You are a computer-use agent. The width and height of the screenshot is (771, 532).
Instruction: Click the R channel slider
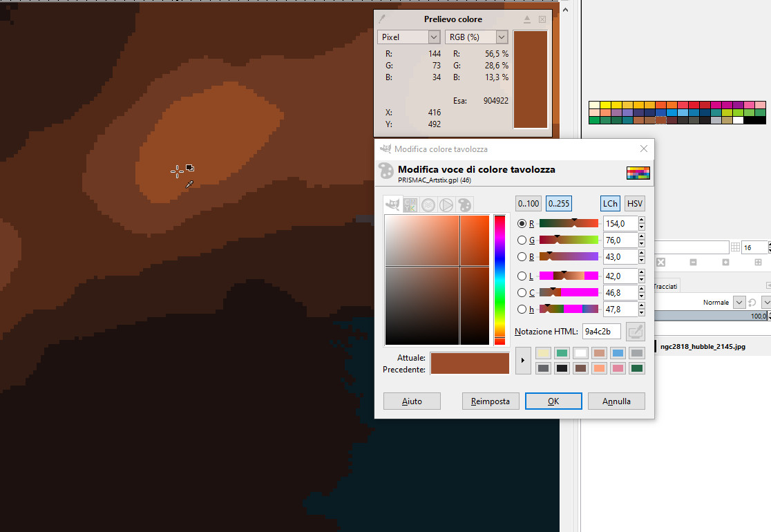(569, 224)
